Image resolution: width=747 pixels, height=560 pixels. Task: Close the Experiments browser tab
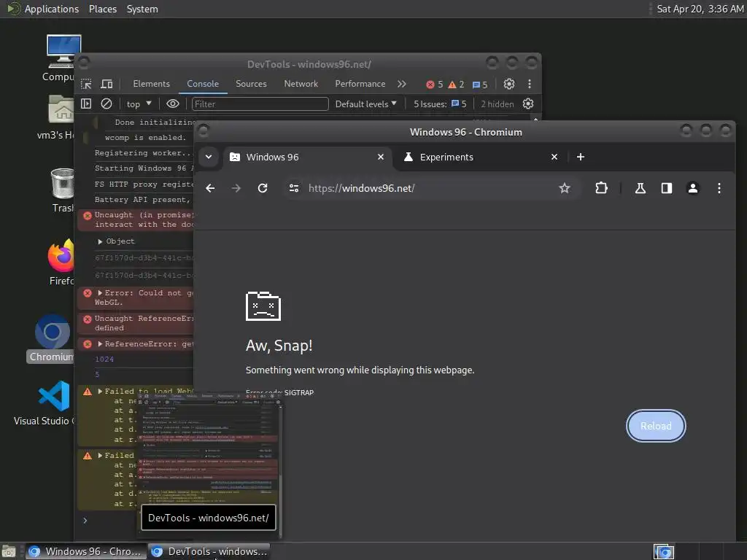coord(554,157)
